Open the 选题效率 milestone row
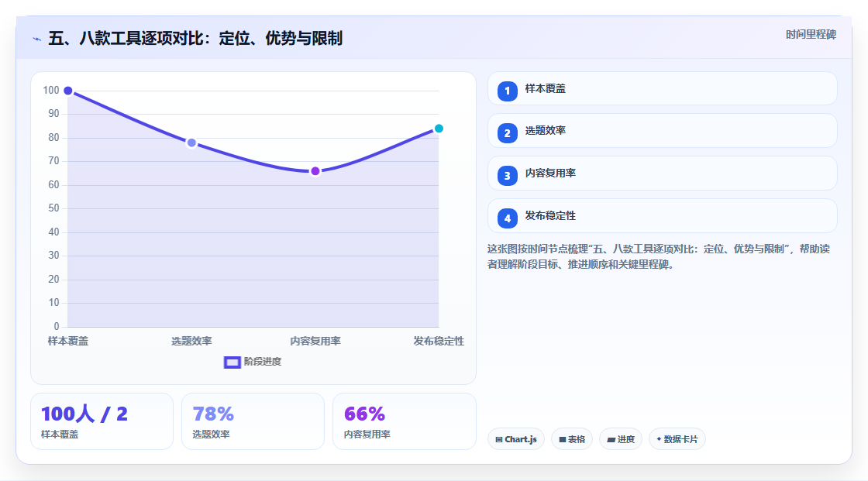The height and width of the screenshot is (481, 868). tap(662, 131)
